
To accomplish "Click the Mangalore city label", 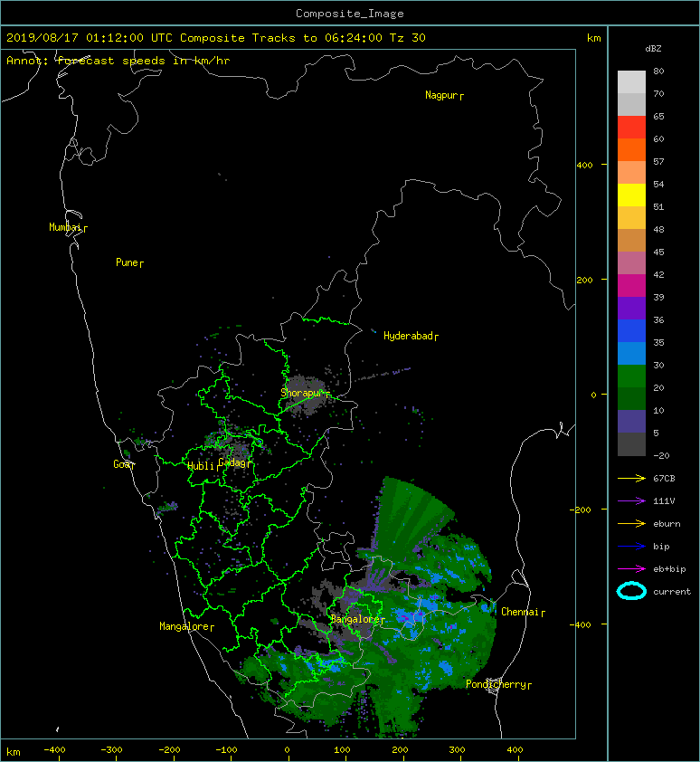I will [186, 626].
